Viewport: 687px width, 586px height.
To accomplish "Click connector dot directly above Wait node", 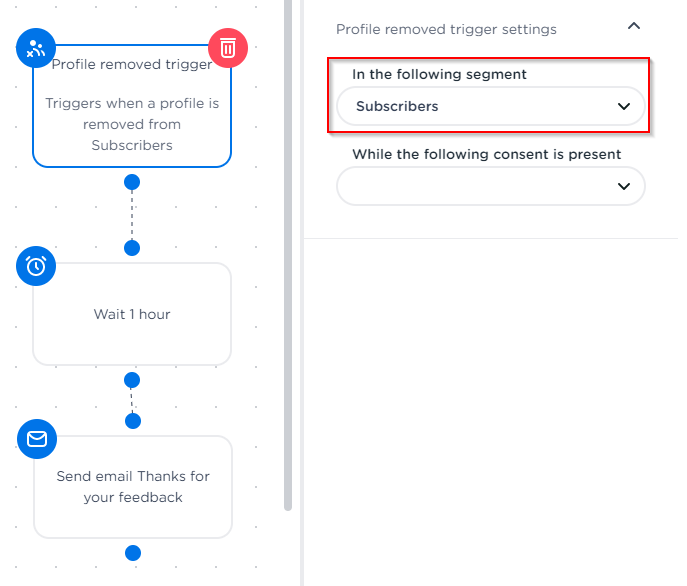I will 131,248.
